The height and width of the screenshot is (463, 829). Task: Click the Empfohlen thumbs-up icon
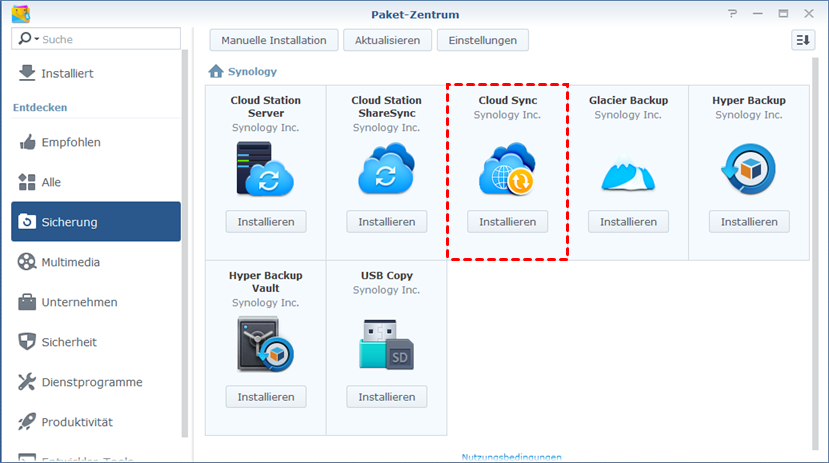click(x=26, y=142)
